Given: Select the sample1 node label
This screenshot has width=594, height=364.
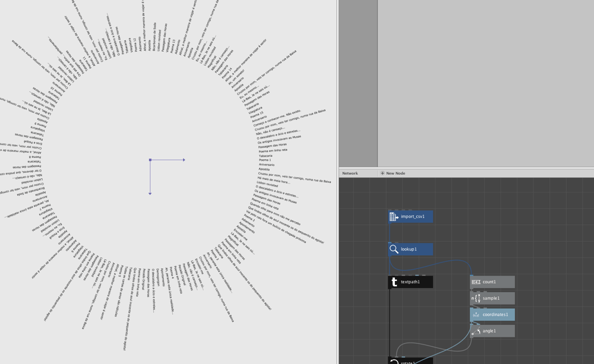Looking at the screenshot, I should [x=491, y=298].
